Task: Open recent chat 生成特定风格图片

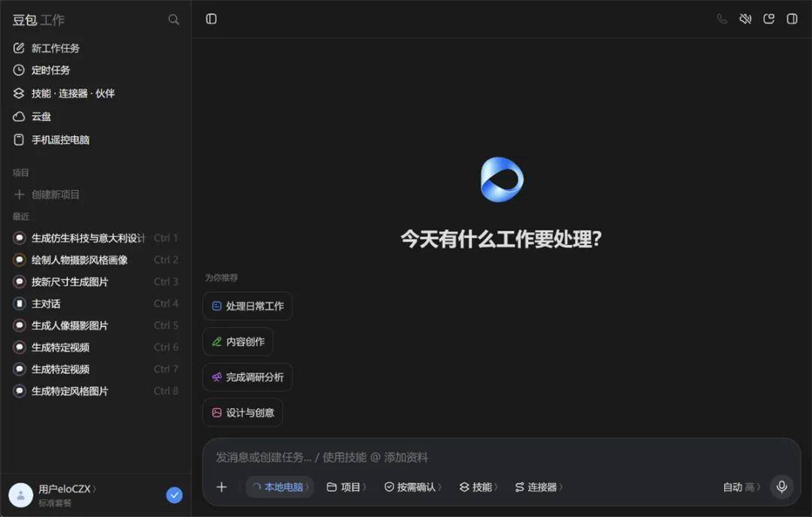Action: pos(95,391)
